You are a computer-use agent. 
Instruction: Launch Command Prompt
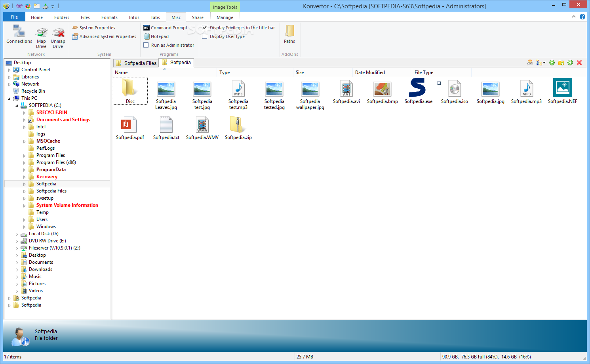point(166,28)
